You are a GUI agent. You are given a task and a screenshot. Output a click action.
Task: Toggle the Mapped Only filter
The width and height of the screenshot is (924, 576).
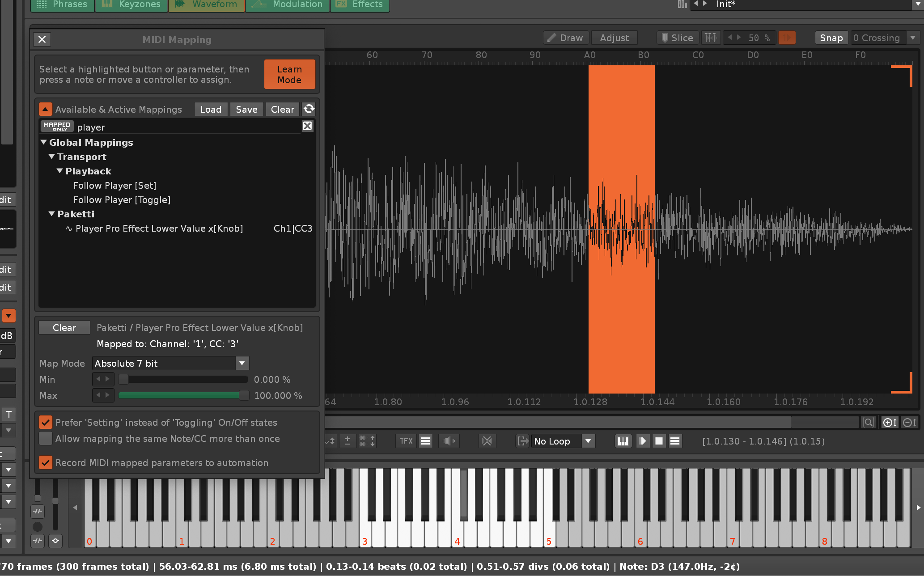click(x=57, y=127)
